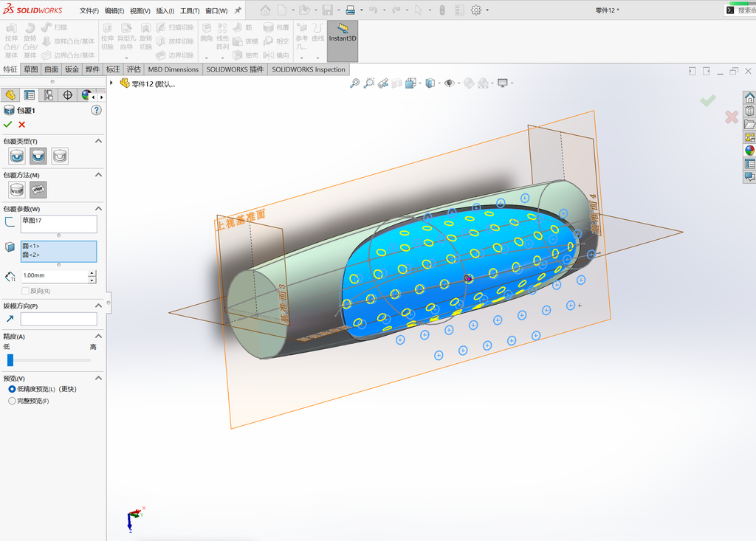Choose the deboss (蚀雕) wrap type
The width and height of the screenshot is (756, 541).
click(x=38, y=156)
